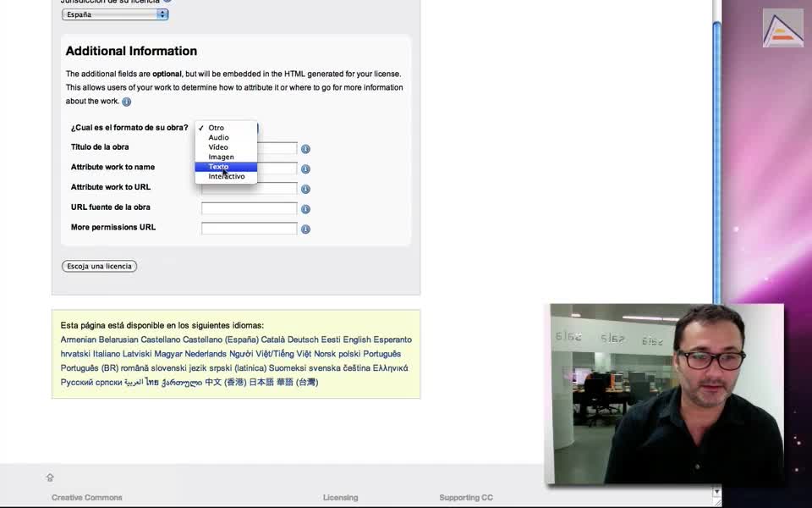Click the up-arrow icon in the footer

click(x=50, y=478)
